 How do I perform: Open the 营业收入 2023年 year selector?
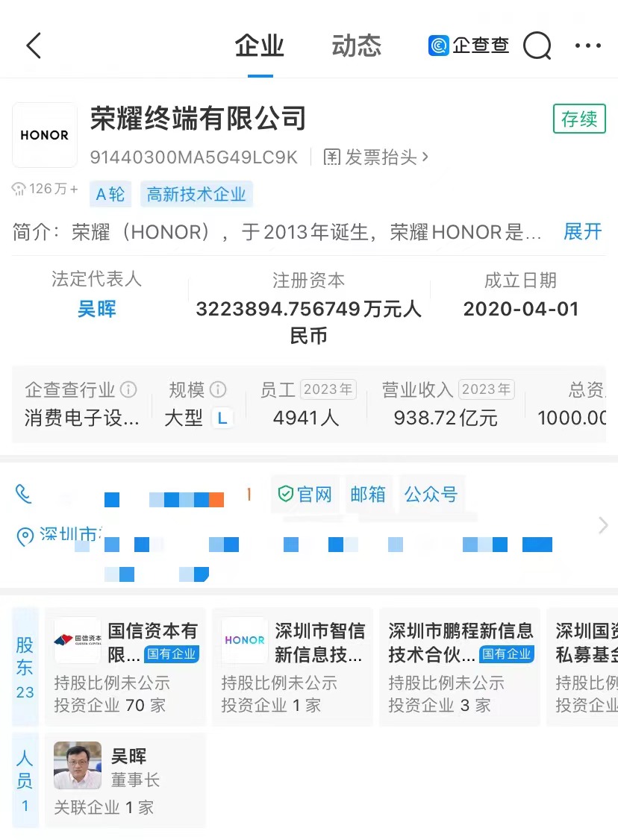click(x=486, y=389)
